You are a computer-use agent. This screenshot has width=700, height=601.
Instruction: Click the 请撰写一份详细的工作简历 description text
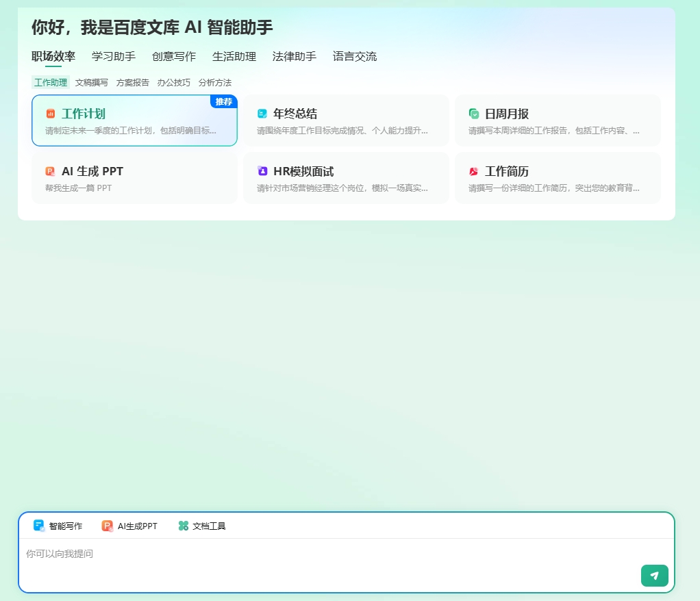pyautogui.click(x=554, y=188)
